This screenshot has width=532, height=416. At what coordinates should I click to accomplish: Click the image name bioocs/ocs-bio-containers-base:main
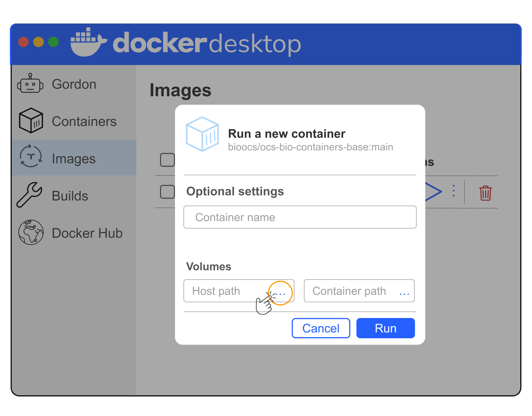pos(310,147)
